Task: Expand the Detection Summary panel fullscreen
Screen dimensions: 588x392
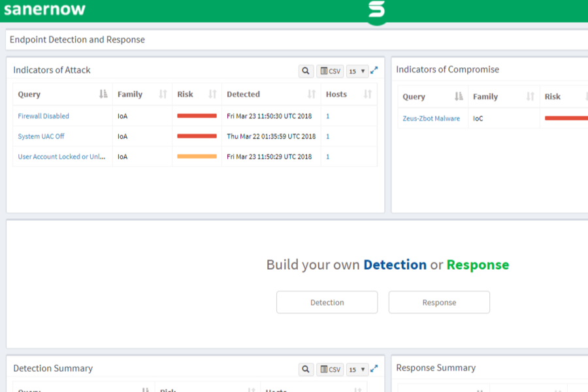Action: (374, 368)
